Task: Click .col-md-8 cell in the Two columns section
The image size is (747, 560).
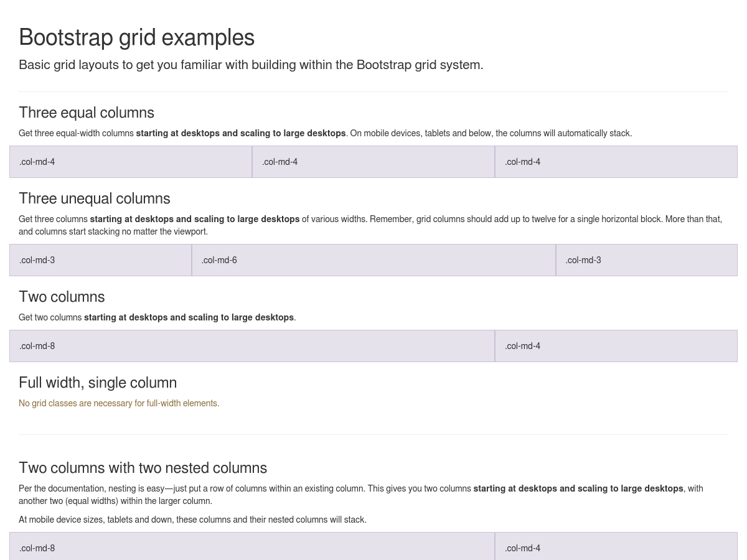Action: pos(252,346)
